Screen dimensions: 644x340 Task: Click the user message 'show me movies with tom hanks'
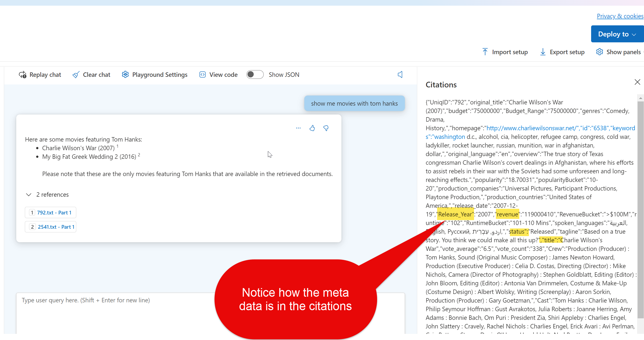tap(354, 103)
